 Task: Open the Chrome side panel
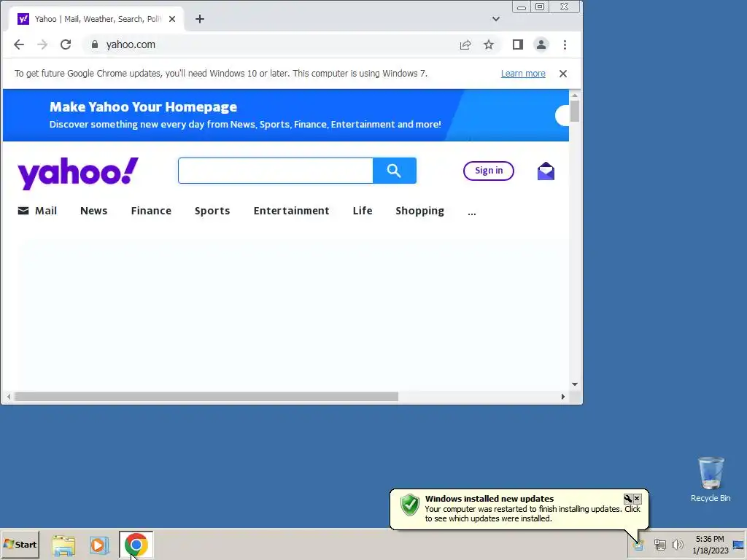click(518, 44)
